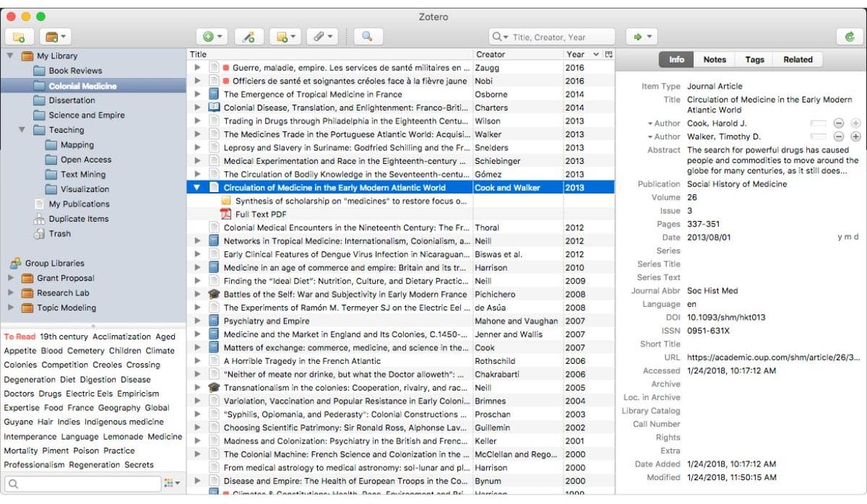Click Add Item by Identifier wand icon
The height and width of the screenshot is (504, 867).
coord(249,36)
